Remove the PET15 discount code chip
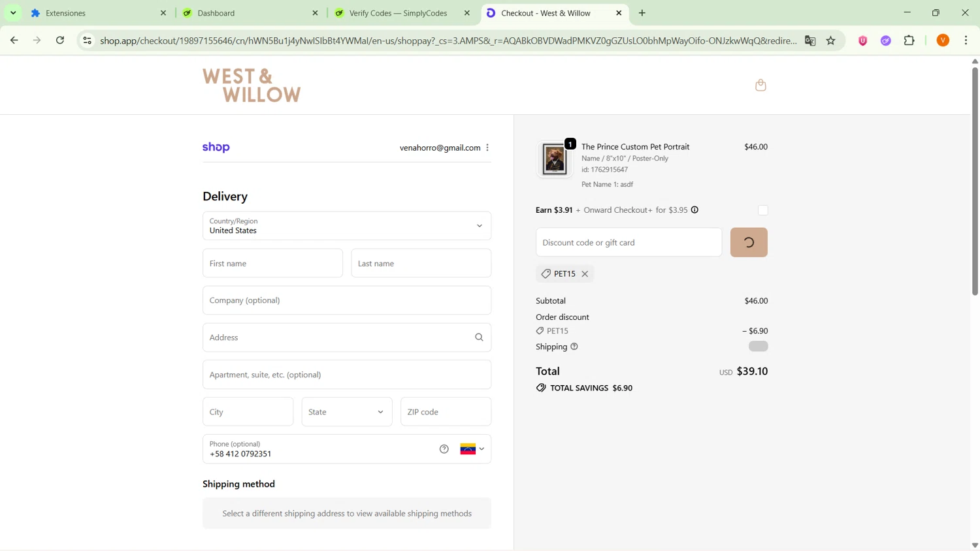 585,274
